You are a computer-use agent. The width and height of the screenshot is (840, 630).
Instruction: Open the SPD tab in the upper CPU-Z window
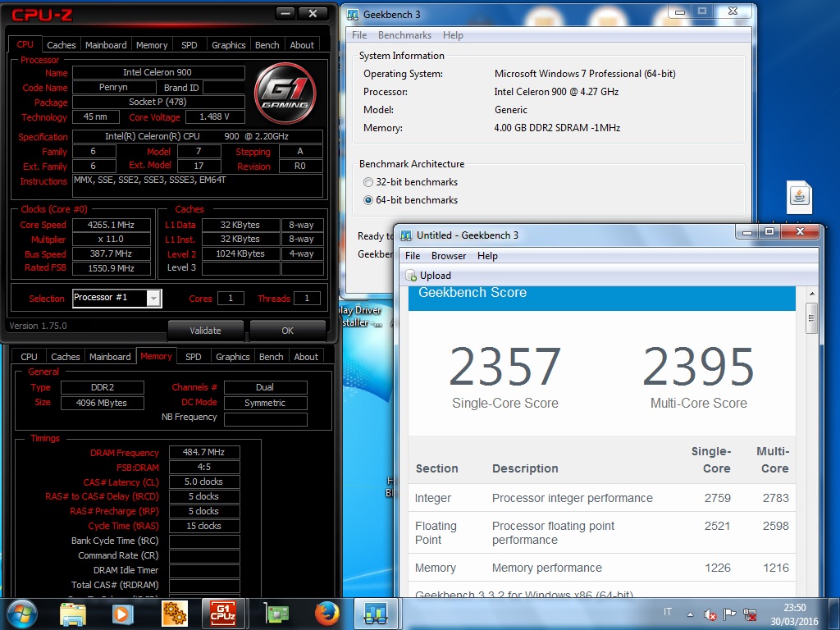[189, 45]
